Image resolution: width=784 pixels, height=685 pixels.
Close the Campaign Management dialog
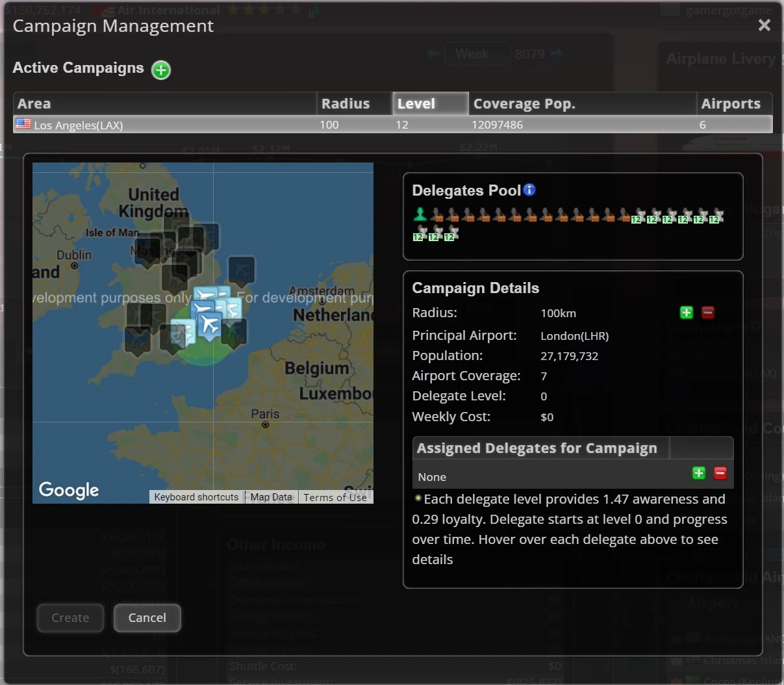tap(765, 25)
